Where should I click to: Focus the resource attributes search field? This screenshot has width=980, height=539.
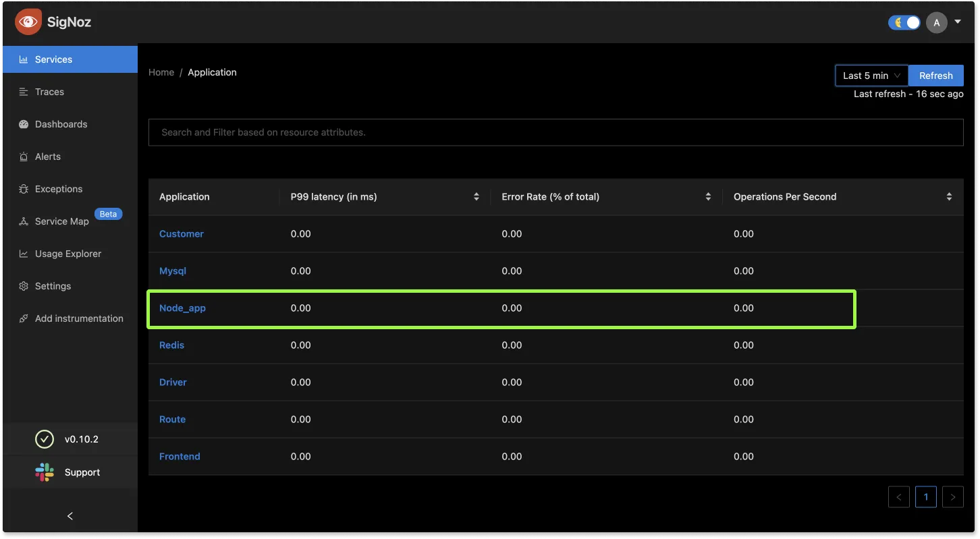(x=556, y=132)
